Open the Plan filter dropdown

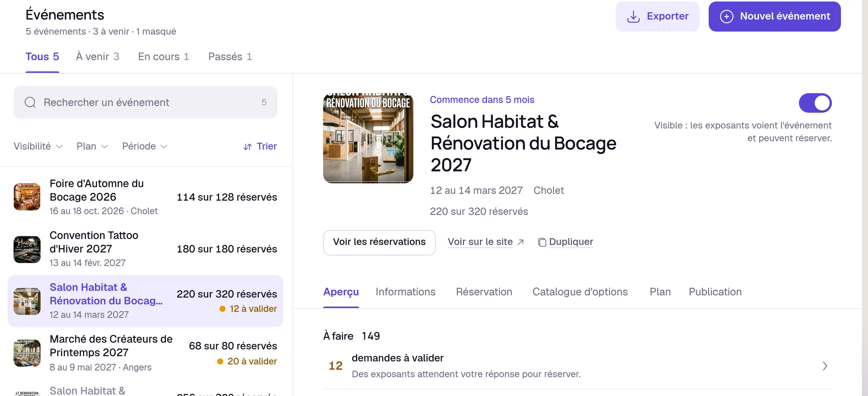point(92,146)
